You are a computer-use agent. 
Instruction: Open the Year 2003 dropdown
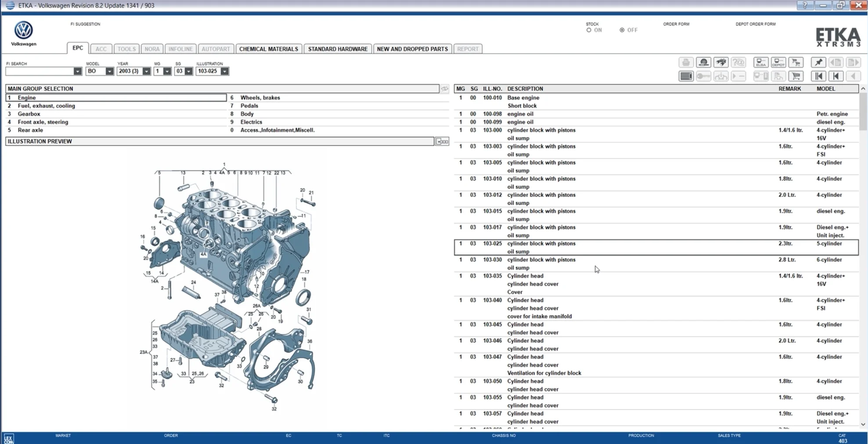coord(146,71)
